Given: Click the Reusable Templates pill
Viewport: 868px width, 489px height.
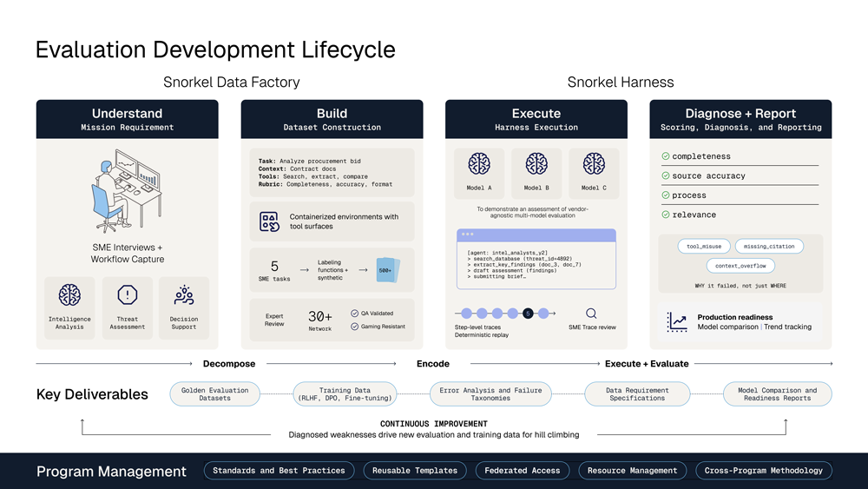Looking at the screenshot, I should [415, 471].
